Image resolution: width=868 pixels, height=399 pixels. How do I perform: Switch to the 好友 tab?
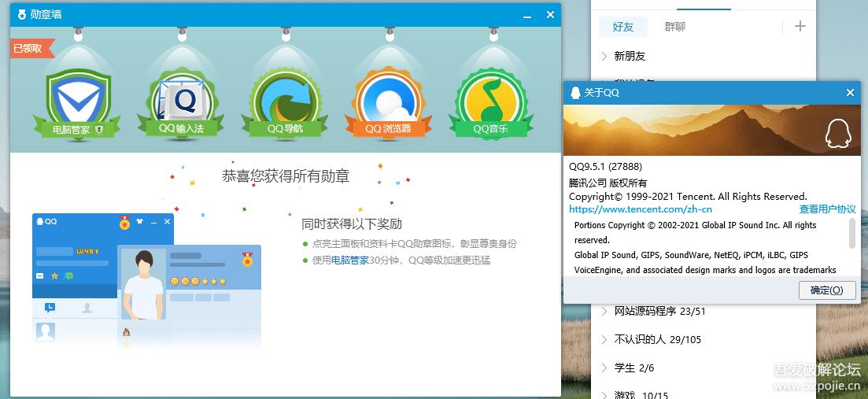pyautogui.click(x=622, y=27)
